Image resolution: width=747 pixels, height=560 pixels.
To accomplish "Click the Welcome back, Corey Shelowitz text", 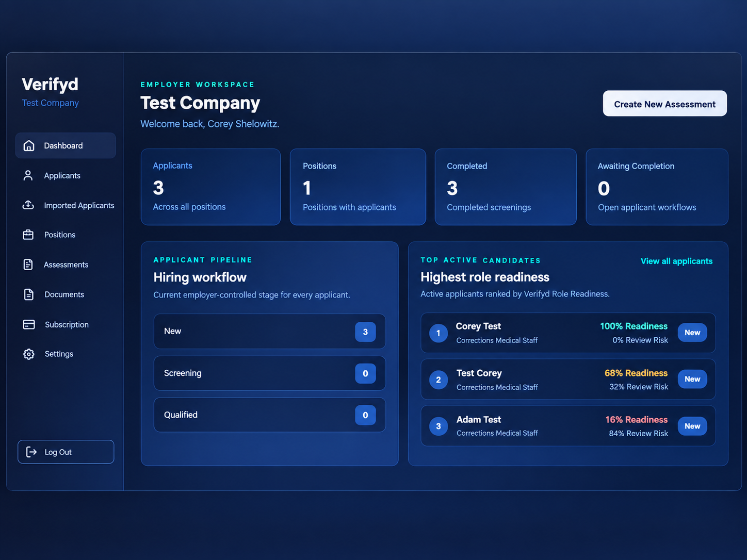I will pyautogui.click(x=210, y=124).
